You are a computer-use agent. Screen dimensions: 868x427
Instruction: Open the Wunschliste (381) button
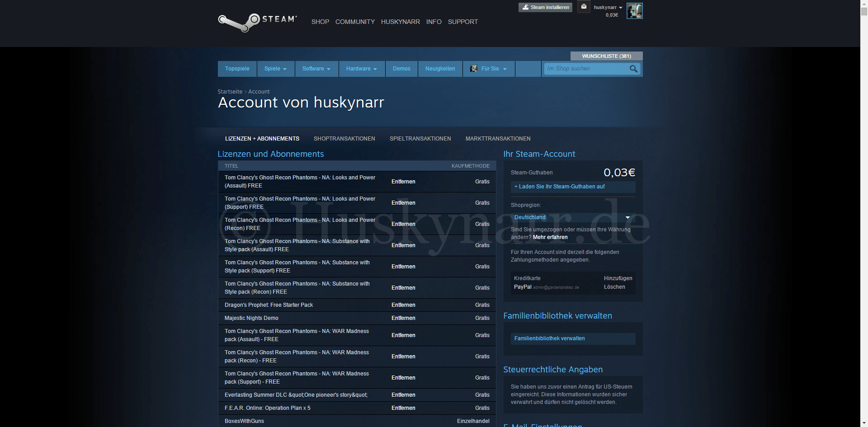coord(606,56)
